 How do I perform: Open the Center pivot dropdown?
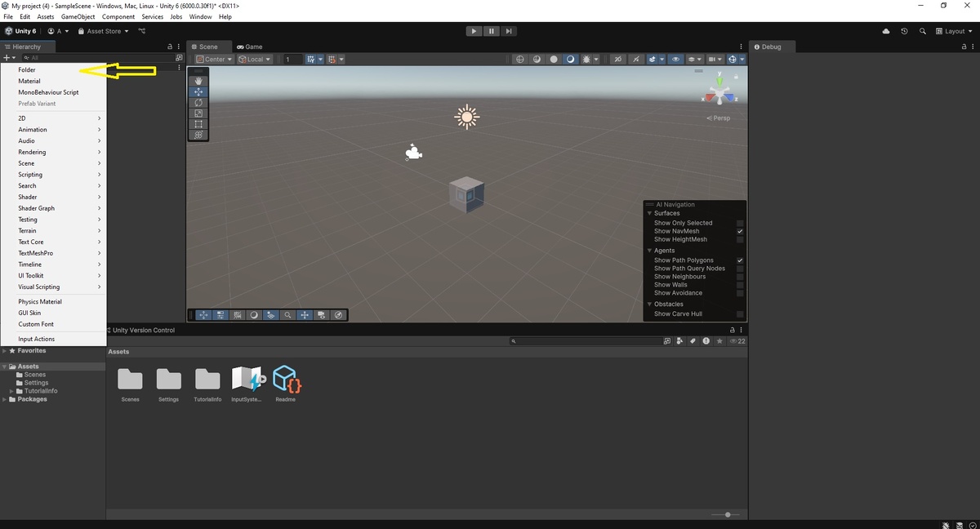pyautogui.click(x=214, y=59)
